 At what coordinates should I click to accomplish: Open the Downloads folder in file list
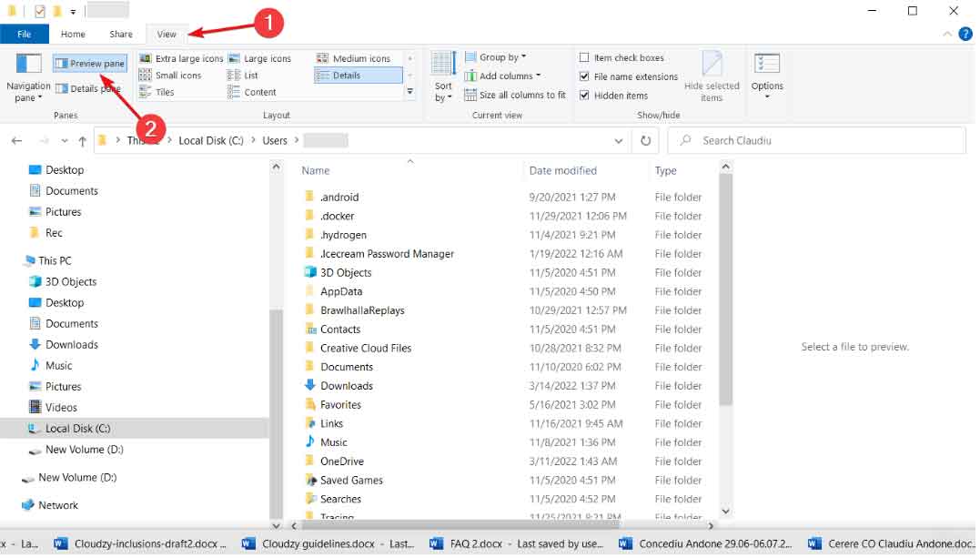[346, 386]
